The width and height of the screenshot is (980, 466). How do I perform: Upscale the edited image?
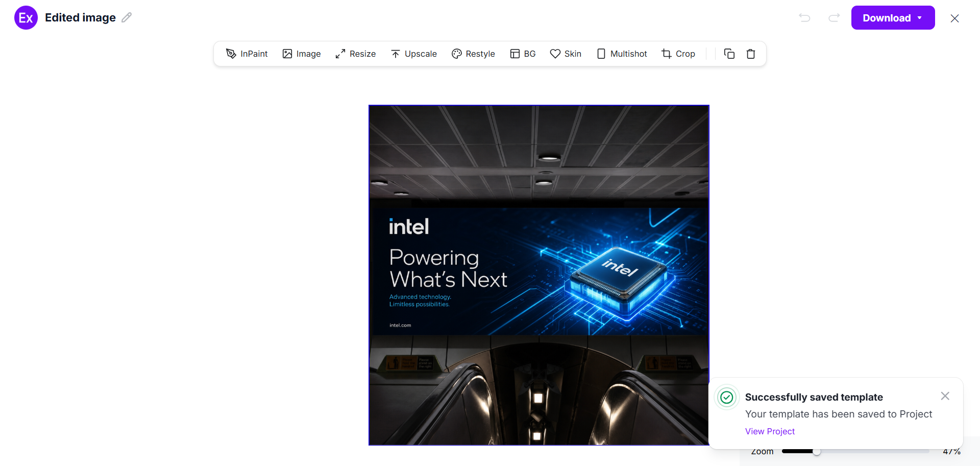tap(414, 54)
